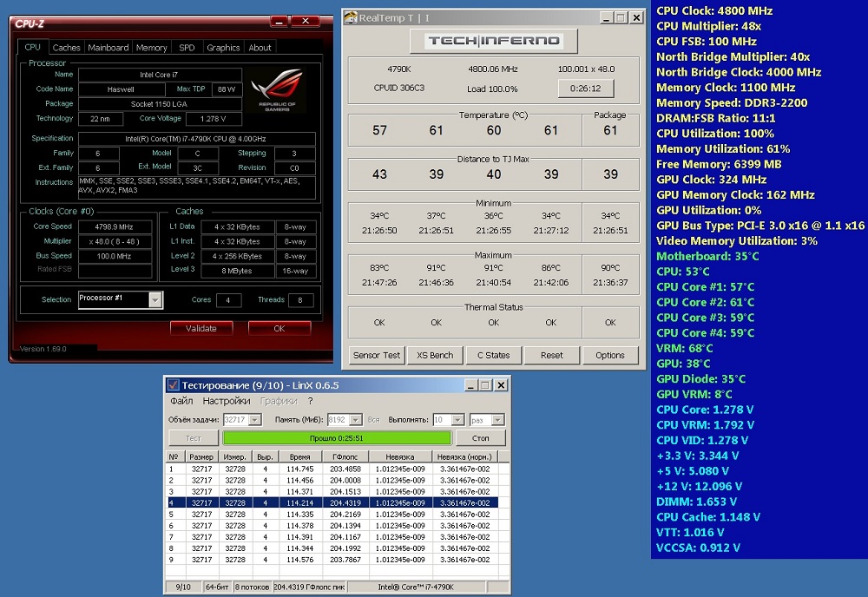Open the ? help menu in LinX
The image size is (868, 597).
[311, 401]
